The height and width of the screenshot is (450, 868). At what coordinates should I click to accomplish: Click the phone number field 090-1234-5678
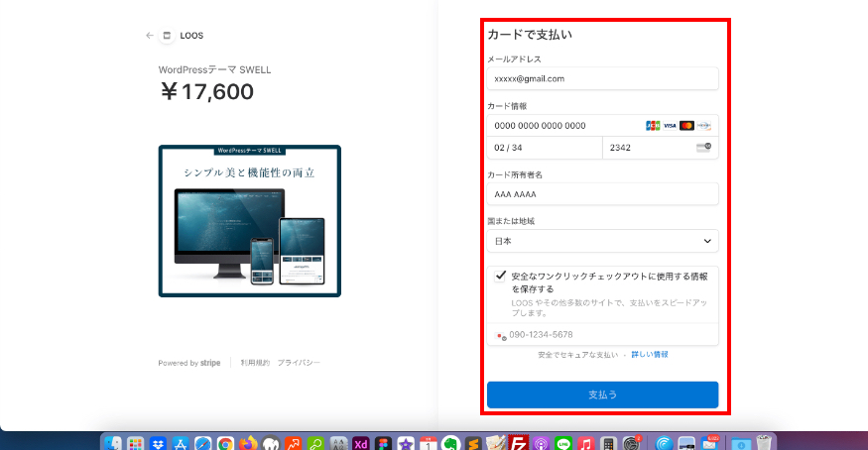pos(602,334)
